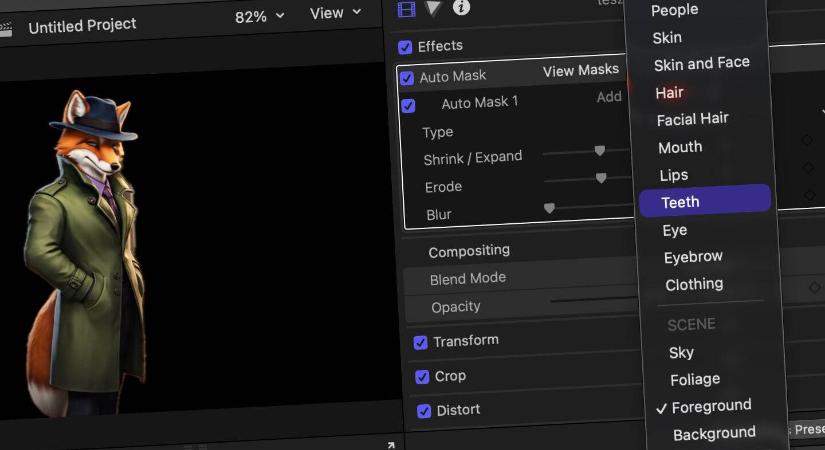Select Mouth mask type
This screenshot has width=825, height=450.
click(x=680, y=147)
